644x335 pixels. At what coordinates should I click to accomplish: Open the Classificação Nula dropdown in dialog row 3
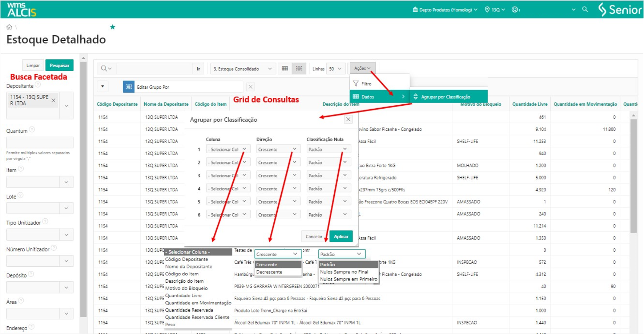(x=329, y=175)
